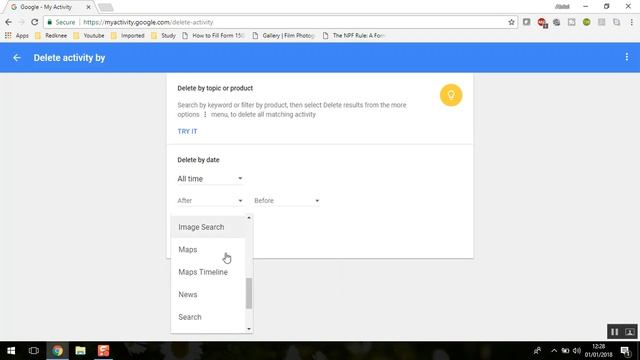The image size is (640, 360).
Task: Open the Windows Start menu
Action: [11, 351]
